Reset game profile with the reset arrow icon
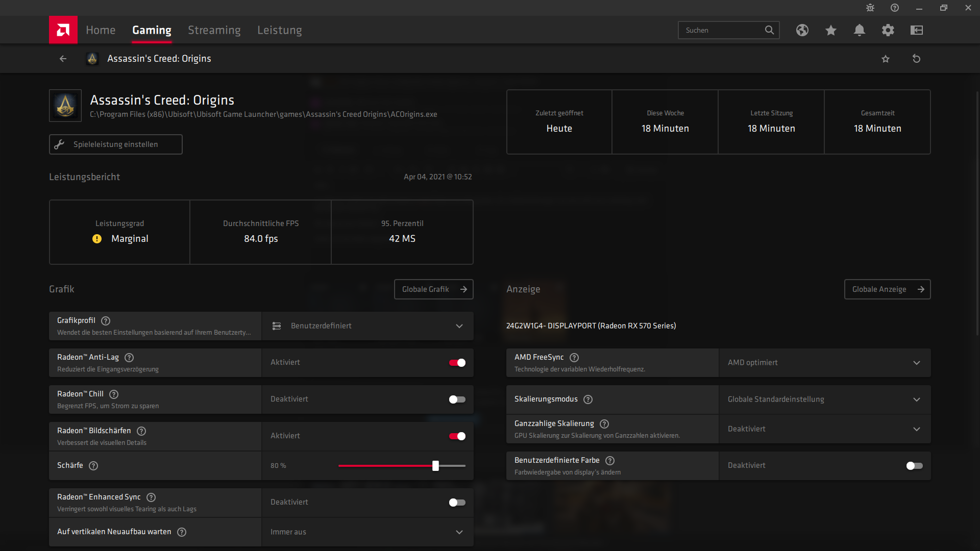Viewport: 980px width, 551px height. click(916, 59)
